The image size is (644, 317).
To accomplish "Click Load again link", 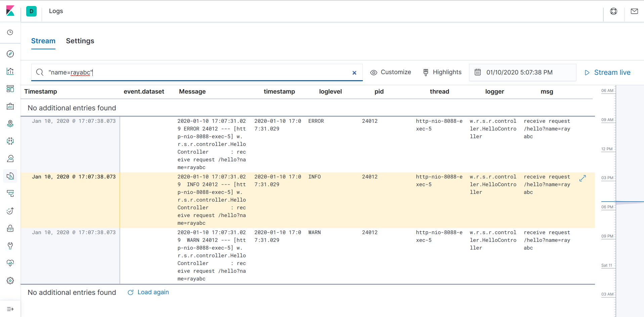I will tap(148, 292).
